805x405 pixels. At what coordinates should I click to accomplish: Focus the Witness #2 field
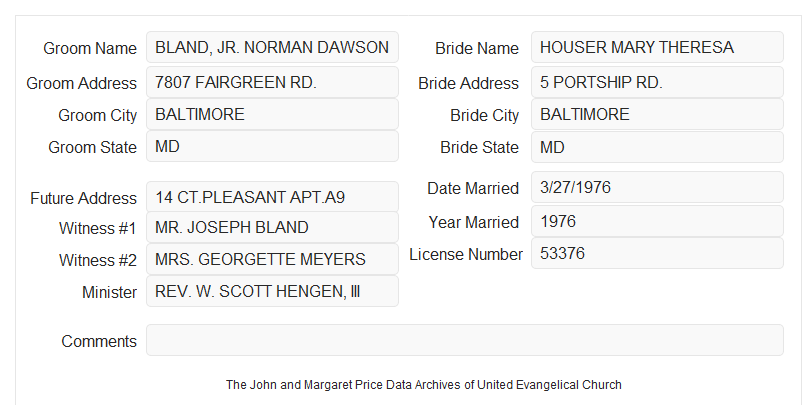tap(272, 259)
